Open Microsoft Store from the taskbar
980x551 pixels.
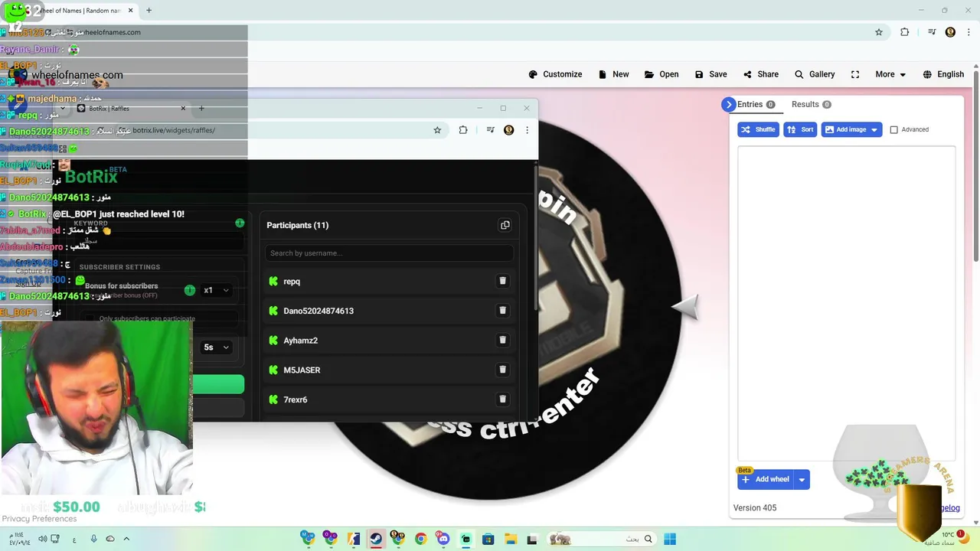[x=488, y=539]
